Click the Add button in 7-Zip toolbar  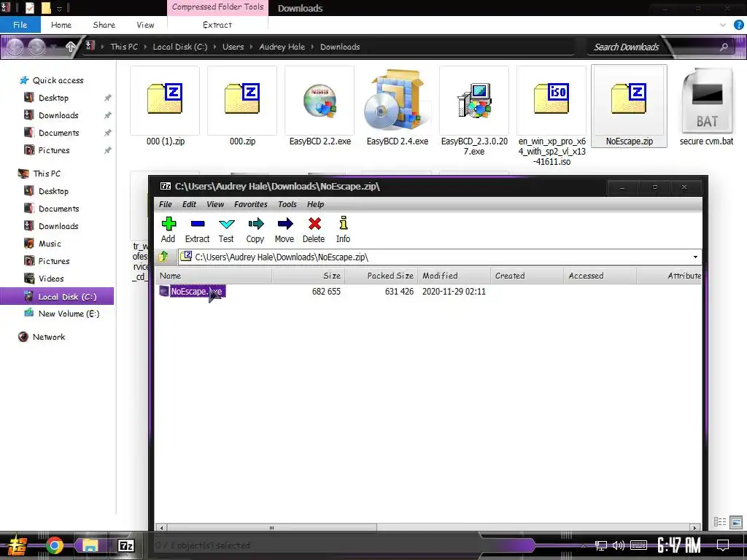[169, 230]
